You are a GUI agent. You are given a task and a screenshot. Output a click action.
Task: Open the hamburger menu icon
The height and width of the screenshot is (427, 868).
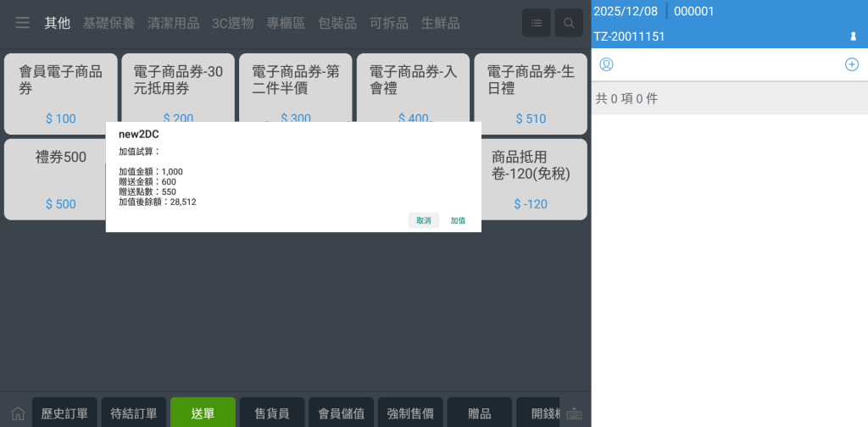coord(23,23)
